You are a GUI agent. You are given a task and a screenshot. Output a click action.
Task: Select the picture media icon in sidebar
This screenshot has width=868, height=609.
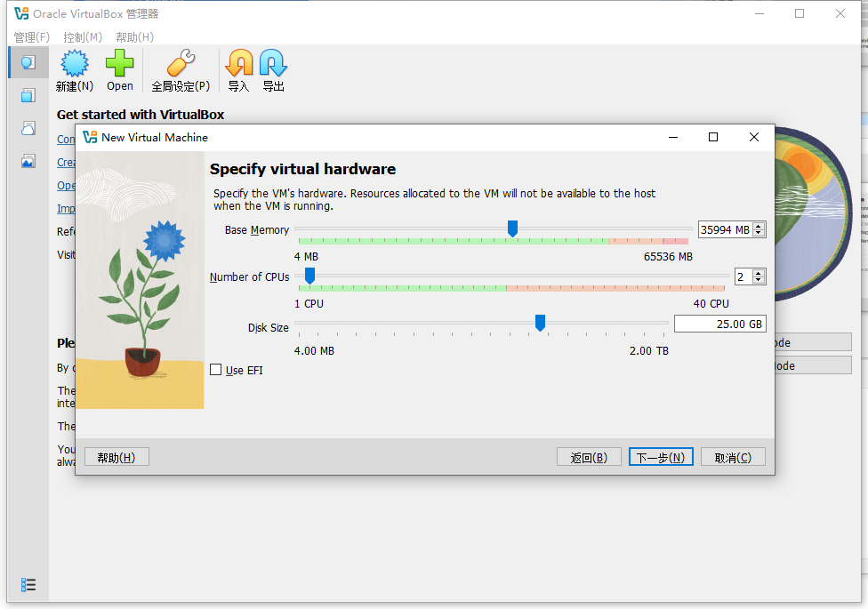tap(28, 161)
